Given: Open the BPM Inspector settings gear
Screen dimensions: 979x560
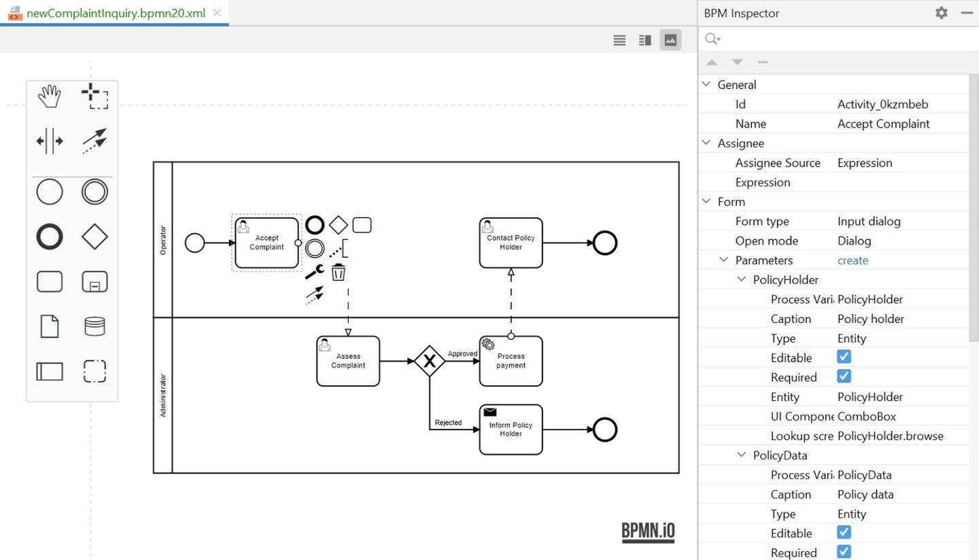Looking at the screenshot, I should pos(941,12).
